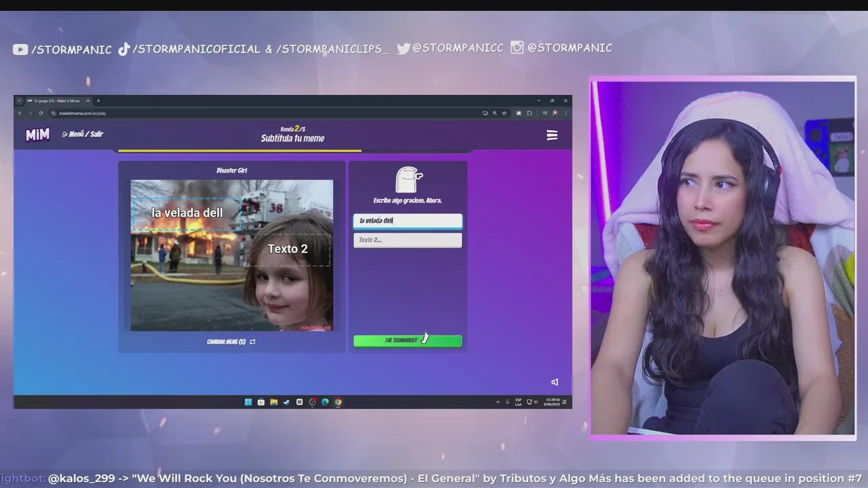Click the microphone icon in system tray
Image resolution: width=868 pixels, height=488 pixels.
coord(507,402)
